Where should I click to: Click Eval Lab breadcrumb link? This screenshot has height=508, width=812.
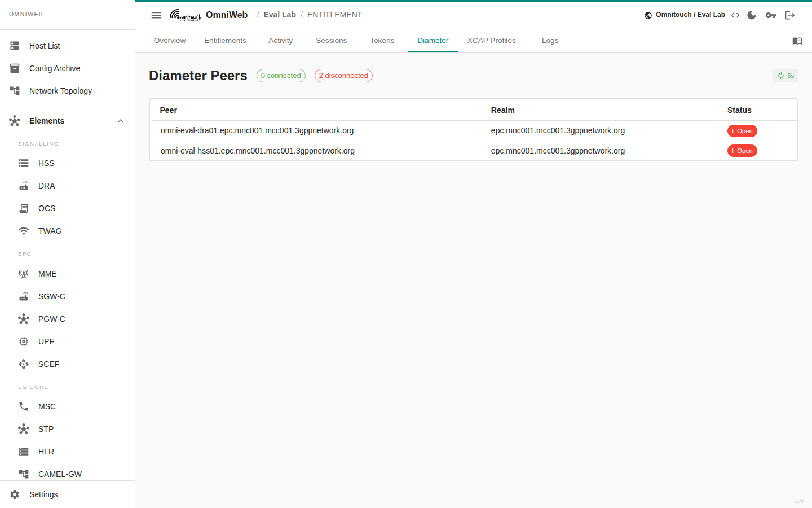coord(280,15)
